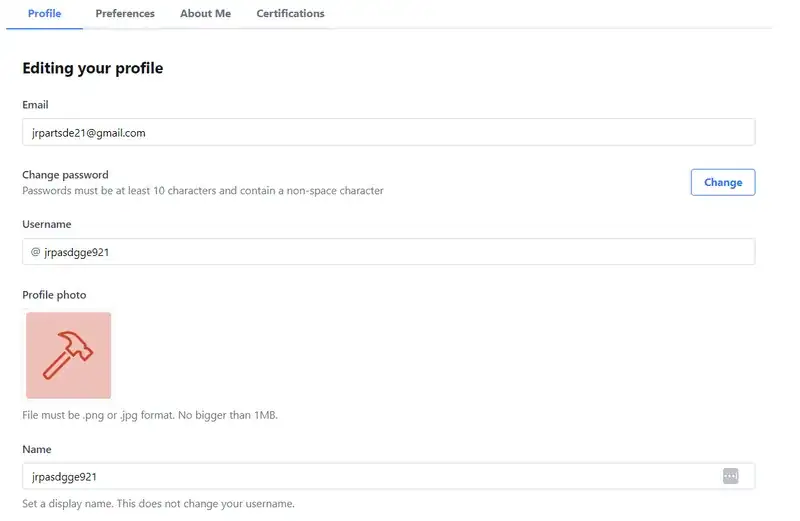Click the Name display field
Screen dimensions: 800x521
coord(389,476)
